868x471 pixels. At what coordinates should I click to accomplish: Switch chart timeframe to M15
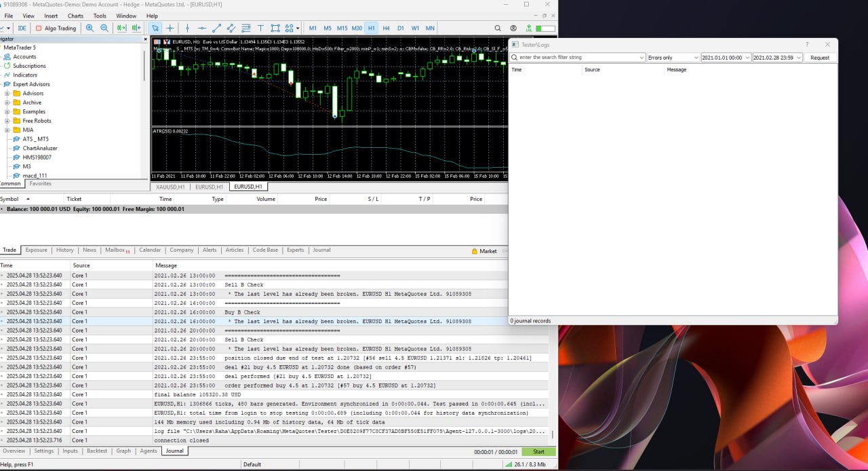342,28
